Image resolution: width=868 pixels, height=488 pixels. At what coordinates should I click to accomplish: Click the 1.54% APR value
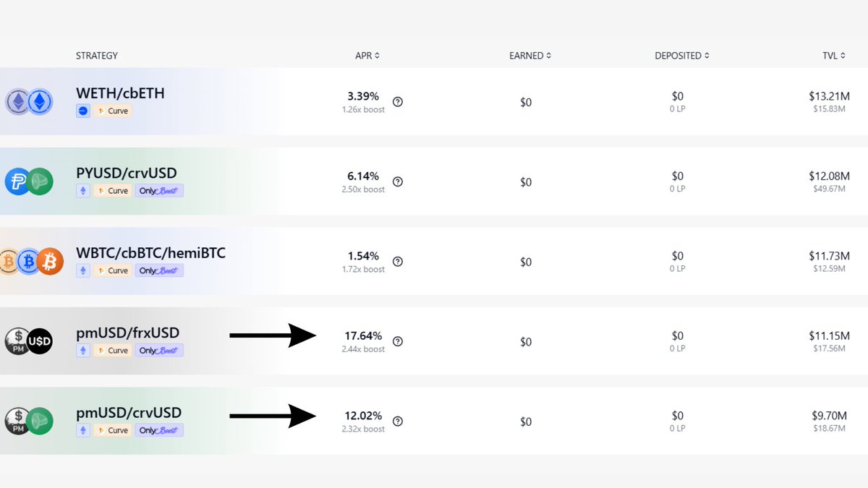tap(363, 256)
